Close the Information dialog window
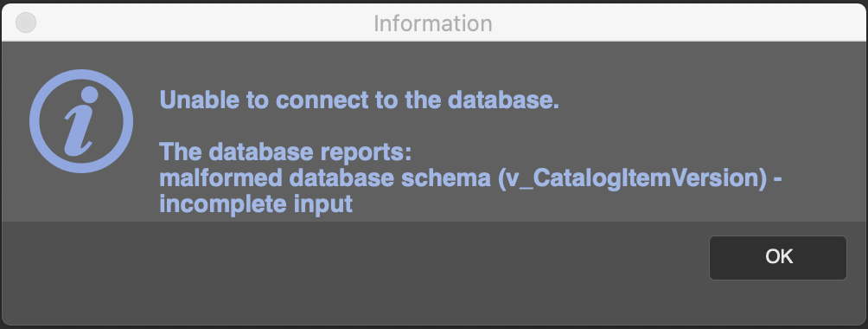The image size is (868, 329). pos(26,23)
